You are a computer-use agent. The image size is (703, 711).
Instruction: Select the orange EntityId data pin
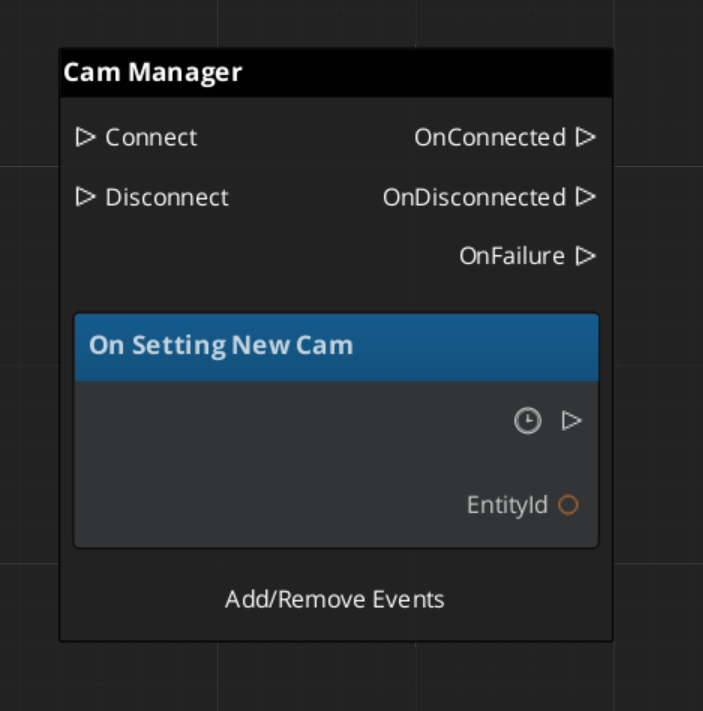(568, 505)
